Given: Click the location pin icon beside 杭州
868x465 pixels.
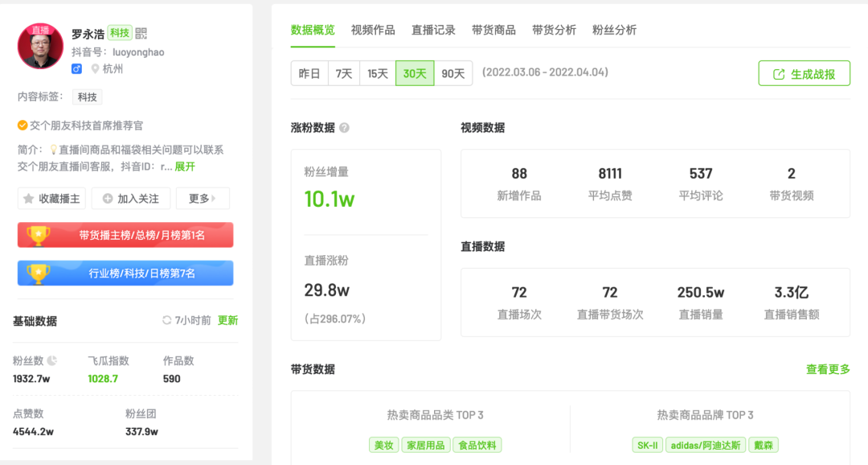Looking at the screenshot, I should click(95, 69).
